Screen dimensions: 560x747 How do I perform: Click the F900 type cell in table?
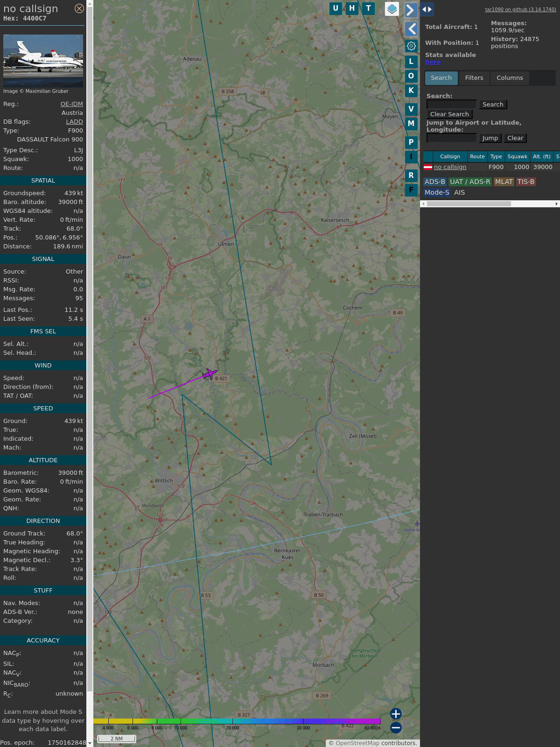(496, 167)
